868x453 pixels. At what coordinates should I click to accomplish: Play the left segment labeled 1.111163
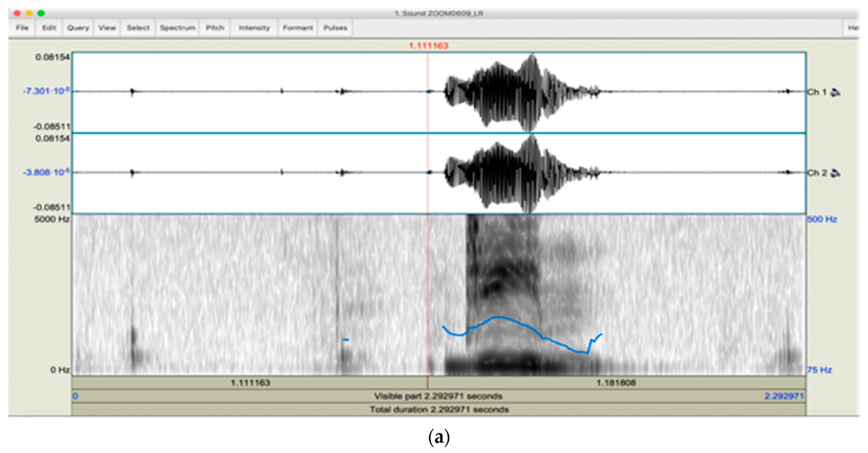tap(250, 383)
